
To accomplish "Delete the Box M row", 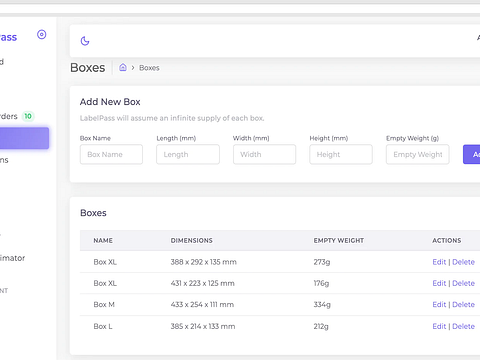I will (463, 305).
